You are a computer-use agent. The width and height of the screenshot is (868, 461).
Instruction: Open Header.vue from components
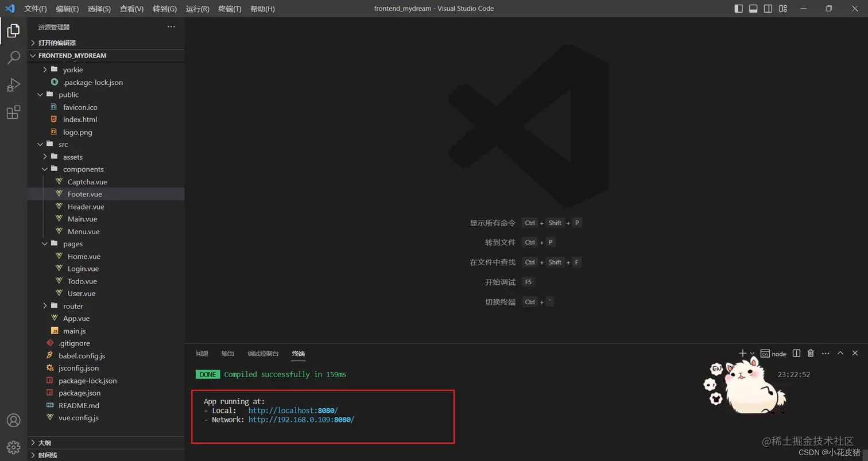106,207
